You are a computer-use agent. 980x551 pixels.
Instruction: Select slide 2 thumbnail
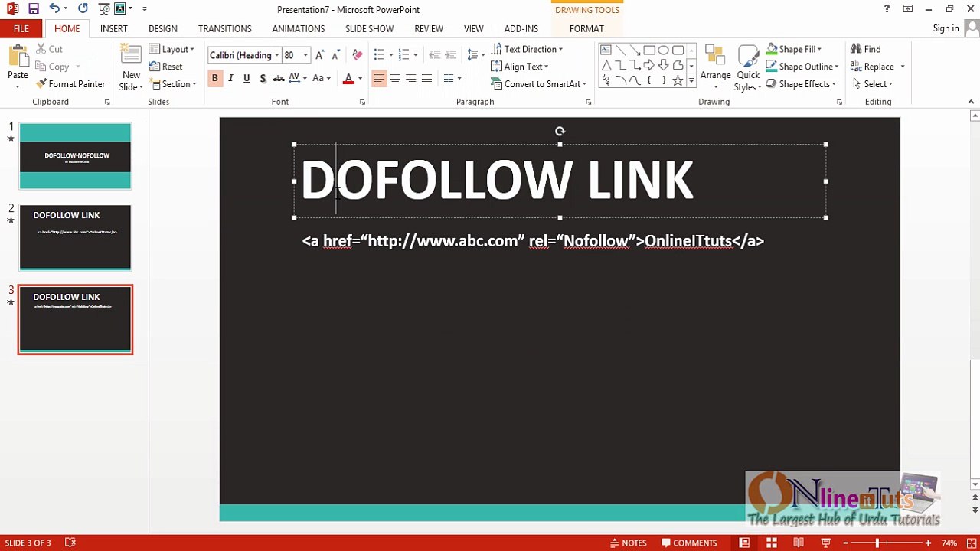75,237
